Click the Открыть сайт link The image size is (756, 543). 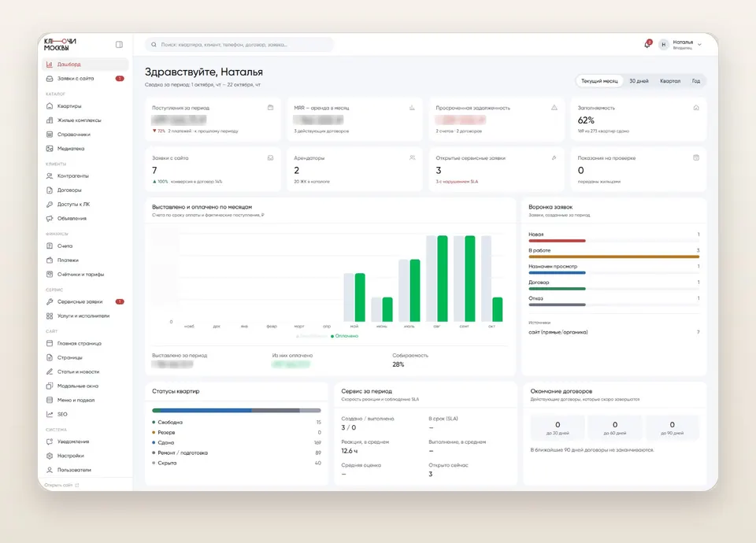[61, 486]
